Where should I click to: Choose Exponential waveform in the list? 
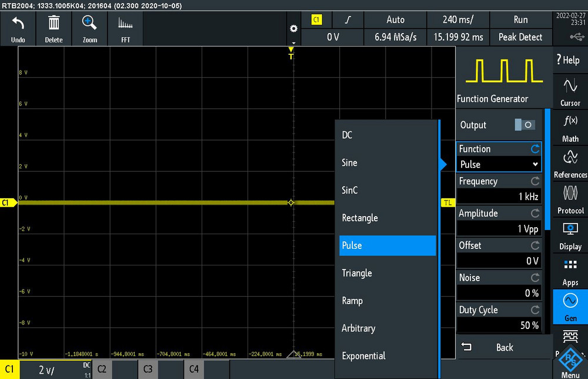point(387,355)
